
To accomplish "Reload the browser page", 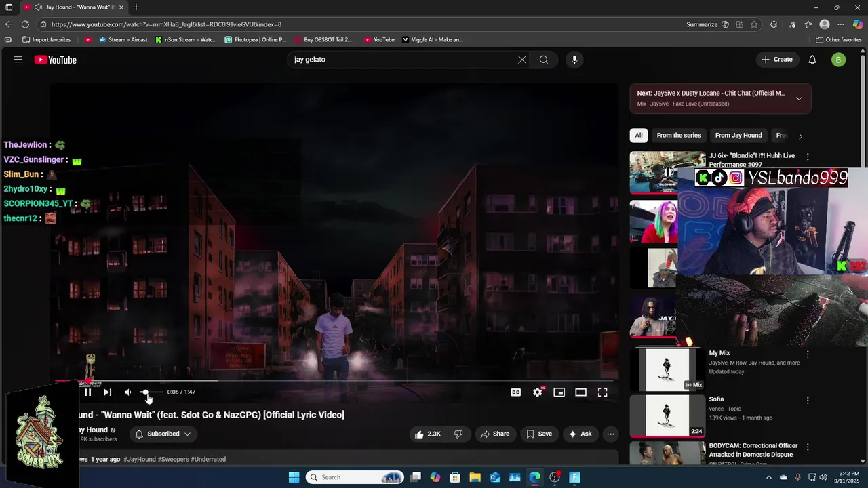I will (25, 24).
